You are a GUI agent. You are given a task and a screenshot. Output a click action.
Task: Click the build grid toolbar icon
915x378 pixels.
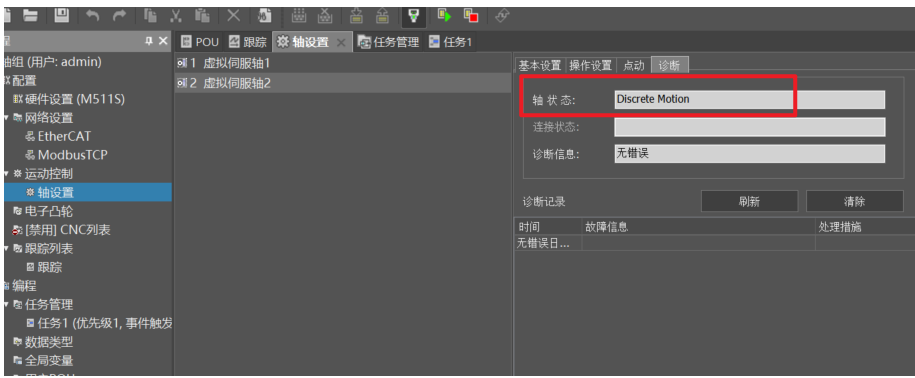[298, 16]
